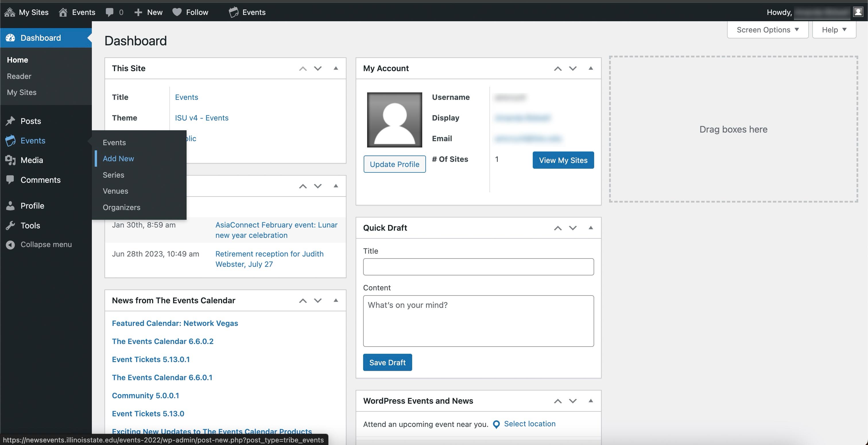Image resolution: width=868 pixels, height=445 pixels.
Task: Click the Events calendar icon in sidebar
Action: point(10,141)
